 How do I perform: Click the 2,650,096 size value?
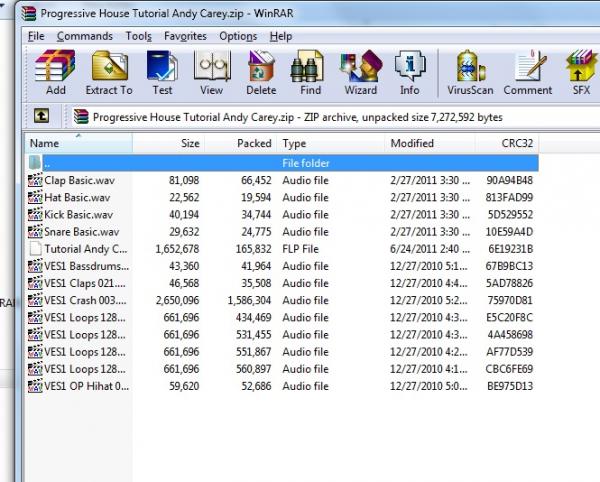coord(177,300)
